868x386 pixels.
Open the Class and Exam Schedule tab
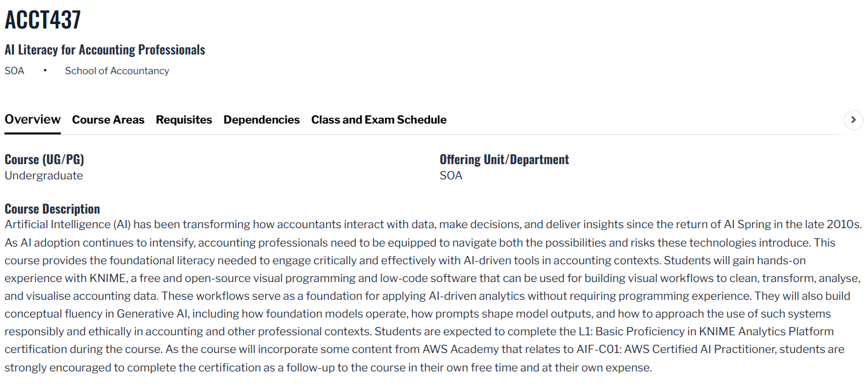379,120
